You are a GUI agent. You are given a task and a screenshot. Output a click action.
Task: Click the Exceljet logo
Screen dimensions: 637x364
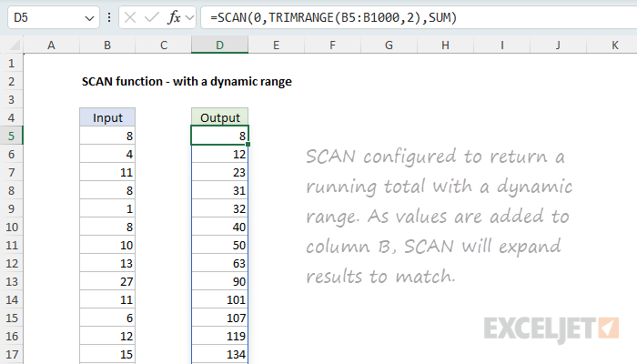[x=552, y=326]
